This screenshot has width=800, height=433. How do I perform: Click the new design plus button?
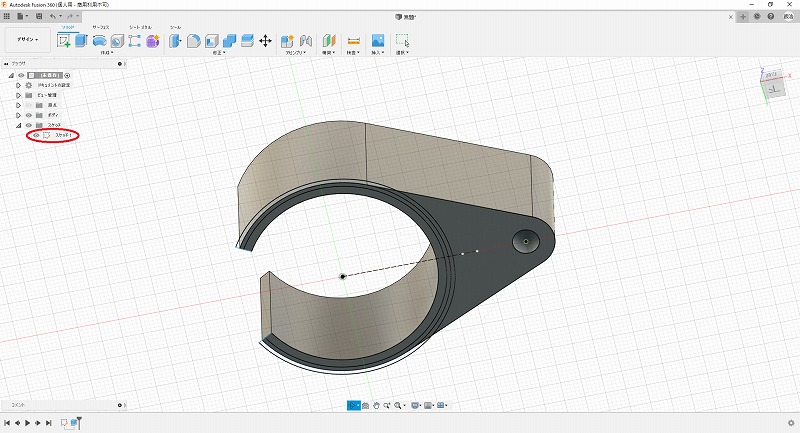(742, 17)
